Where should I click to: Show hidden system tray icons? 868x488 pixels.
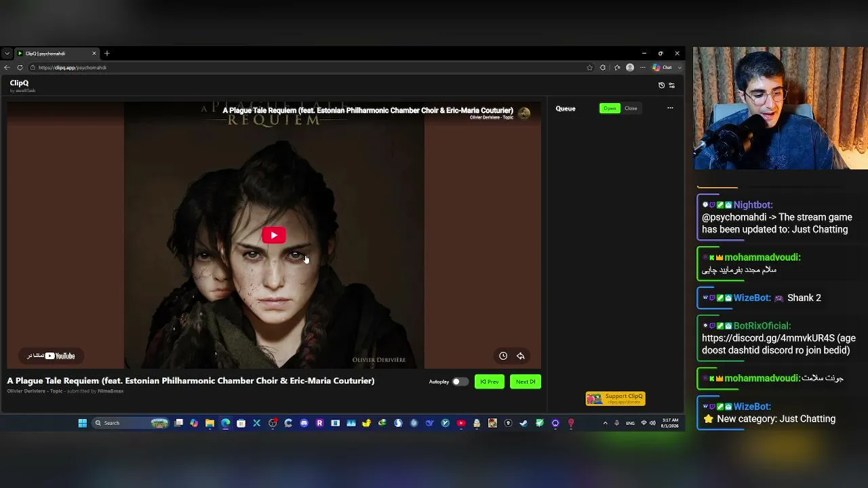[606, 423]
